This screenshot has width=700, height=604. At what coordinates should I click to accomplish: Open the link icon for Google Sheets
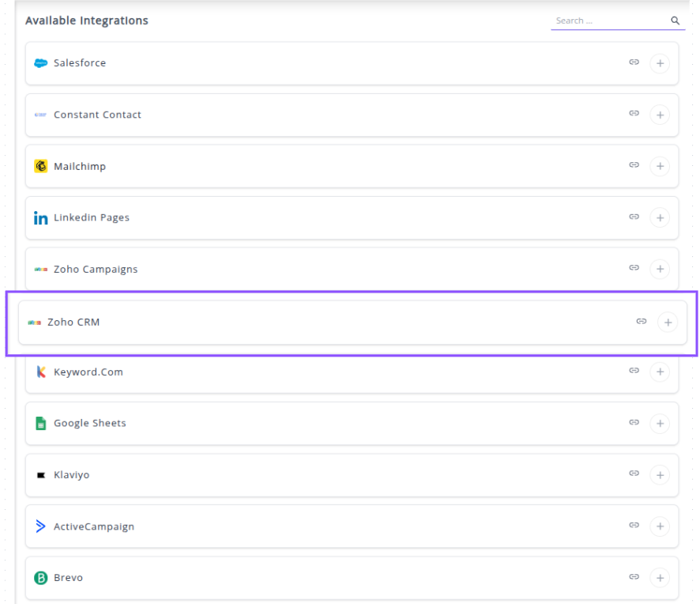coord(634,422)
